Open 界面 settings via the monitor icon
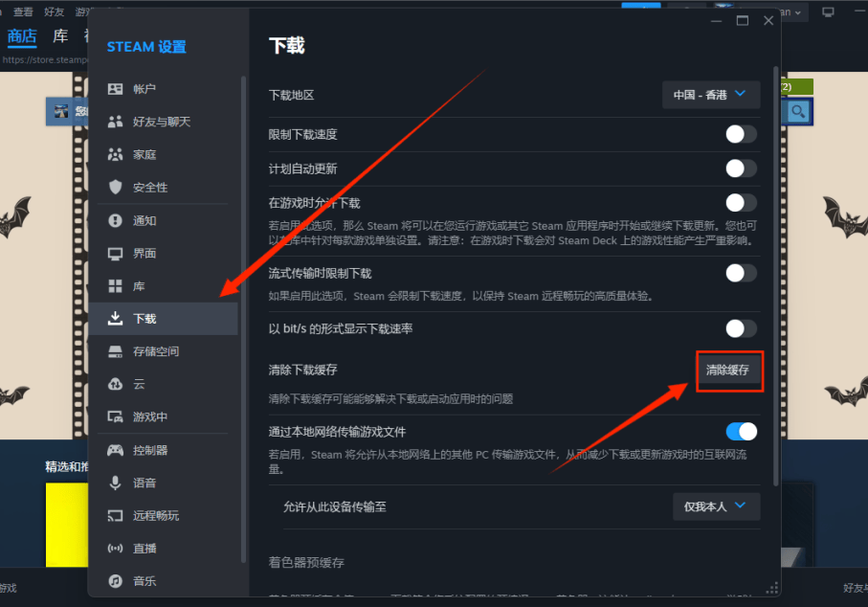 coord(115,254)
